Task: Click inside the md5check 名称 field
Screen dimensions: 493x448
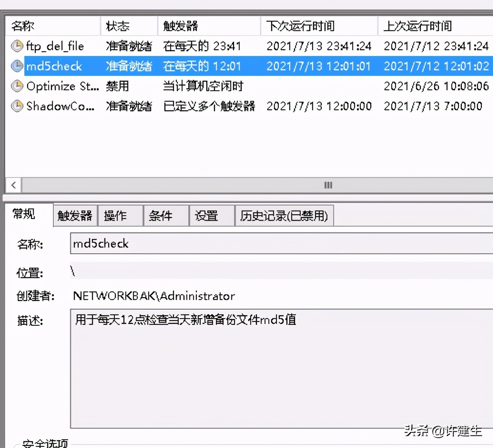Action: (229, 244)
